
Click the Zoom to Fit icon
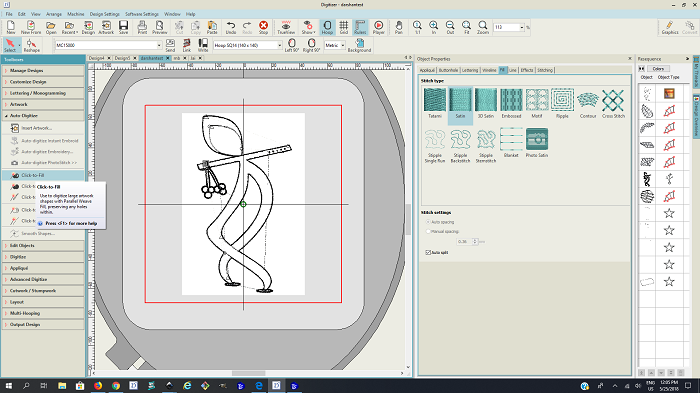[x=467, y=27]
